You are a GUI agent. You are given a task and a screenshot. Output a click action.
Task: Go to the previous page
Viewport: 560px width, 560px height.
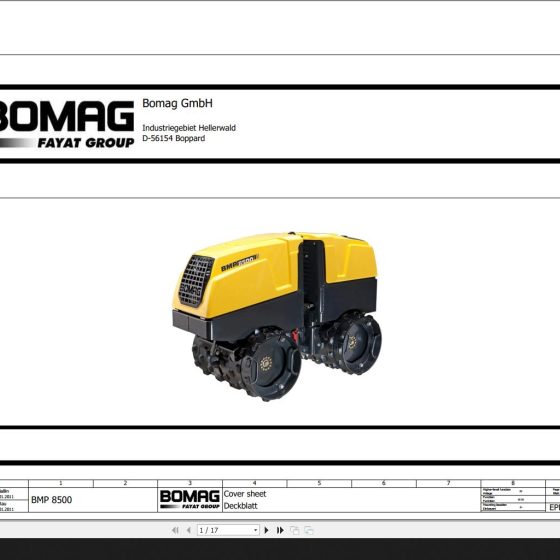tap(189, 530)
